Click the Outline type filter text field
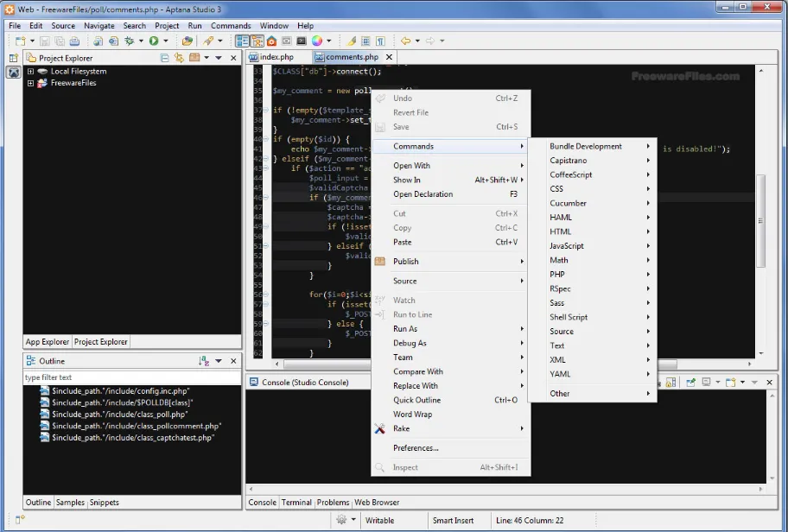 (x=131, y=377)
